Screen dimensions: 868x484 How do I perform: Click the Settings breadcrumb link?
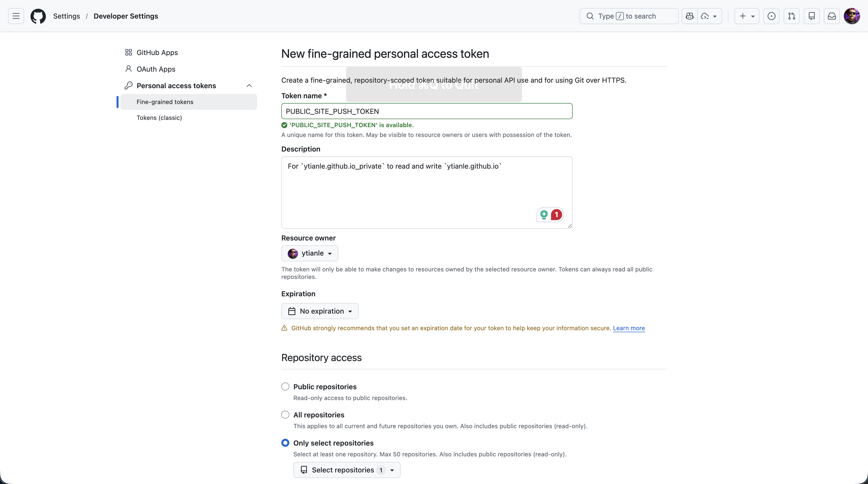67,16
